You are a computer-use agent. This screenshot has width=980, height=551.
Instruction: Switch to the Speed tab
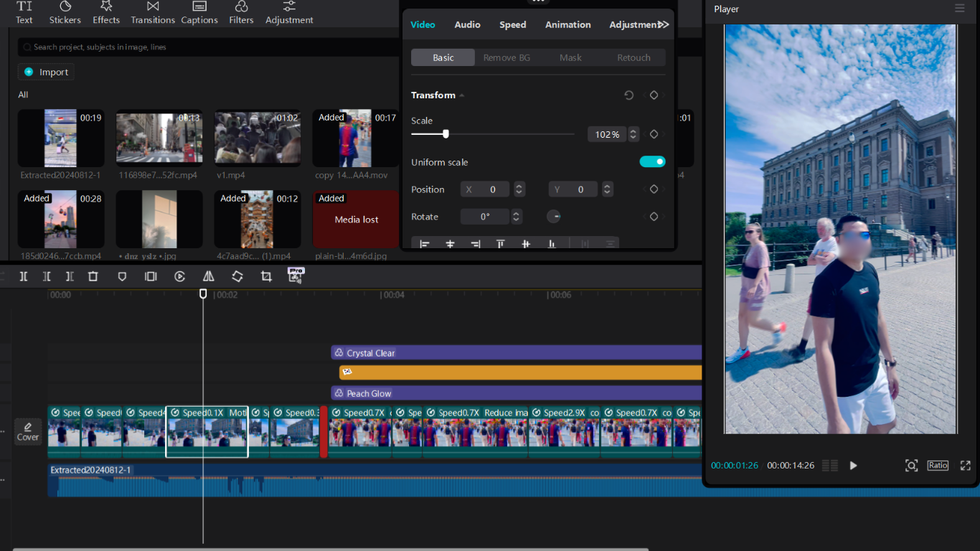[x=512, y=24]
